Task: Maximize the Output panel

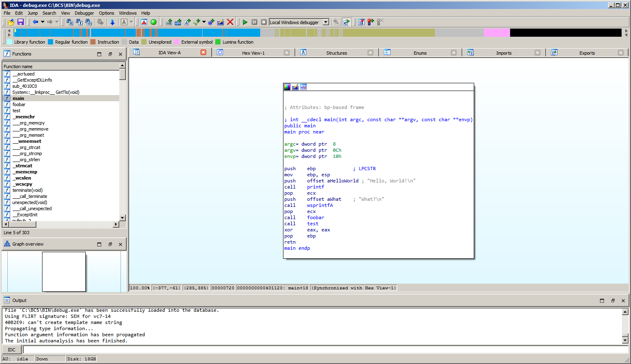Action: [602, 301]
